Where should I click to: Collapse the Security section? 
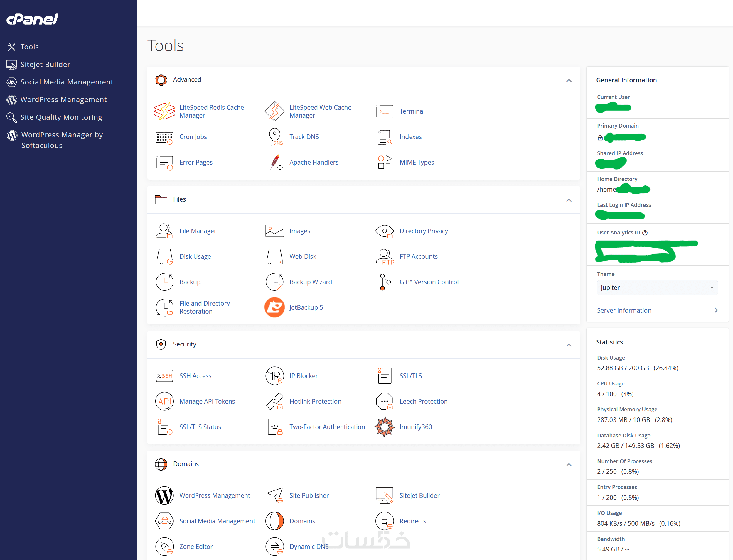click(x=569, y=345)
